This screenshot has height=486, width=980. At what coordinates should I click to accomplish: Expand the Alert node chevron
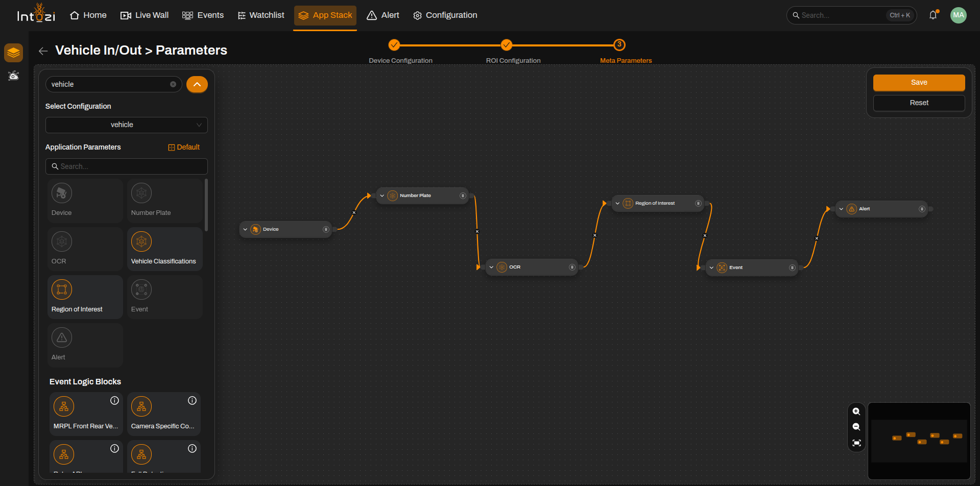pyautogui.click(x=841, y=209)
